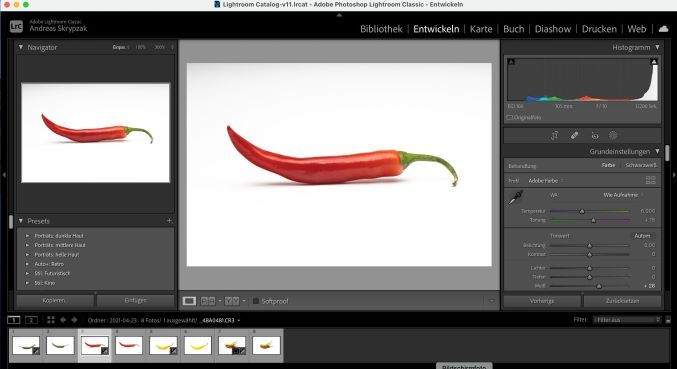Click the Weiß slider handle
The width and height of the screenshot is (677, 369).
pos(598,286)
